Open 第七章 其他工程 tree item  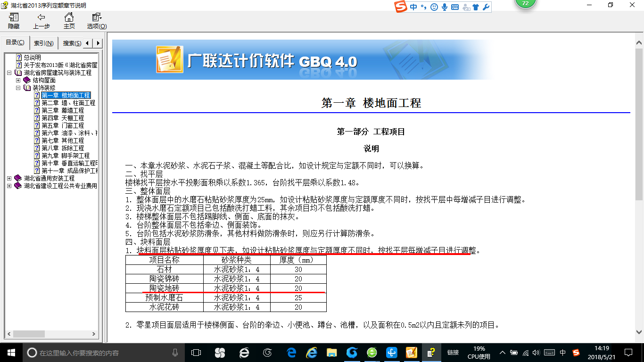[63, 140]
